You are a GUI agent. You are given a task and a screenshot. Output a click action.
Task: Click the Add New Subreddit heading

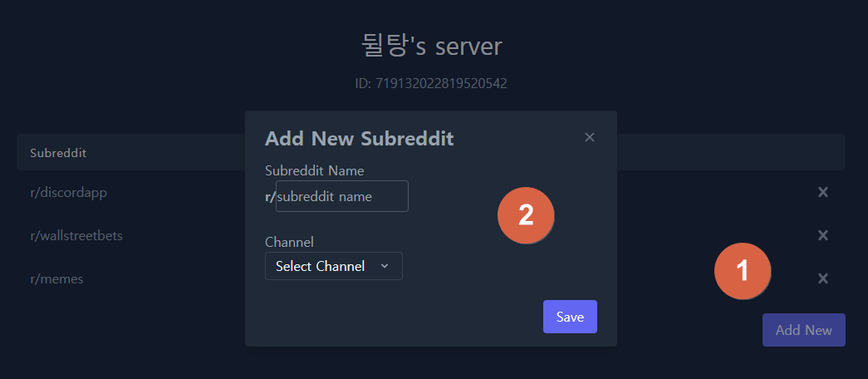(360, 139)
